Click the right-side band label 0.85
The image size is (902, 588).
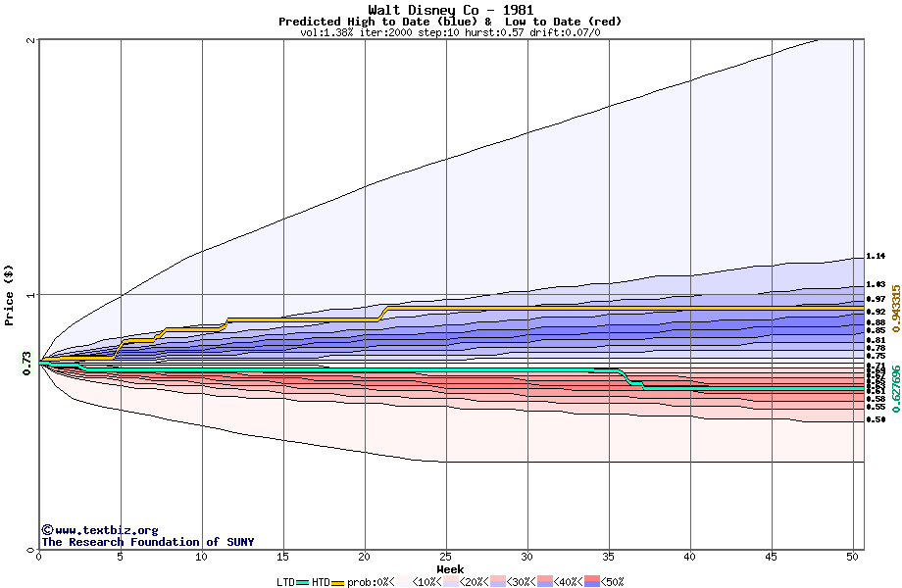pyautogui.click(x=876, y=330)
